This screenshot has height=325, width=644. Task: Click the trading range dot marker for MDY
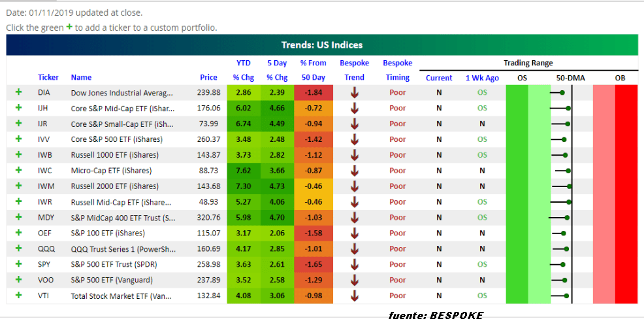pos(567,218)
